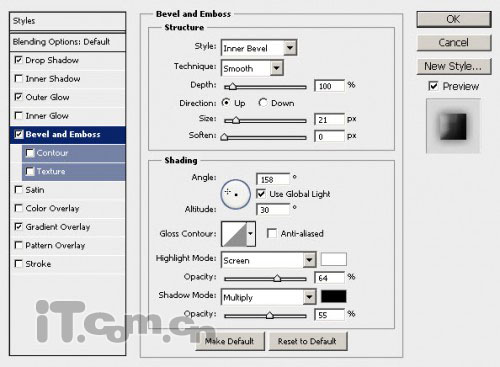This screenshot has height=367, width=500.
Task: Click the OK button
Action: (x=454, y=19)
